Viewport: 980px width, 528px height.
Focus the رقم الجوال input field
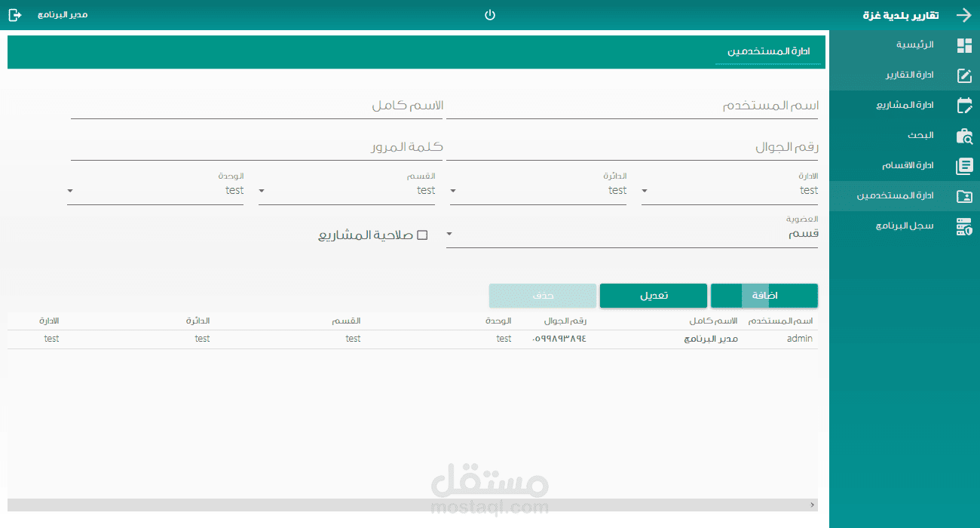click(632, 148)
